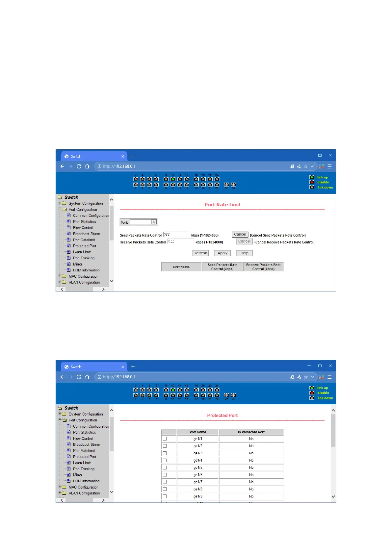Expand System Configuration in Protected Port window tree
Image resolution: width=392 pixels, height=554 pixels.
pyautogui.click(x=60, y=414)
